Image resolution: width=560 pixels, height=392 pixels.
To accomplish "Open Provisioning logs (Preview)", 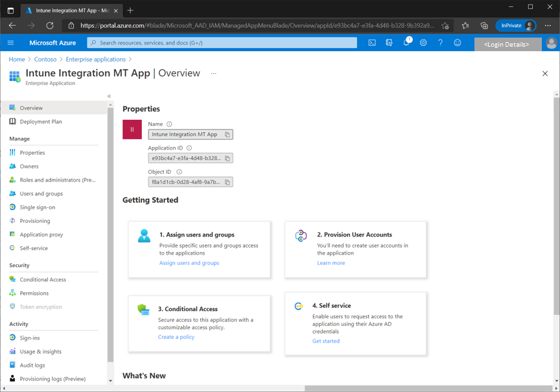I will [54, 378].
